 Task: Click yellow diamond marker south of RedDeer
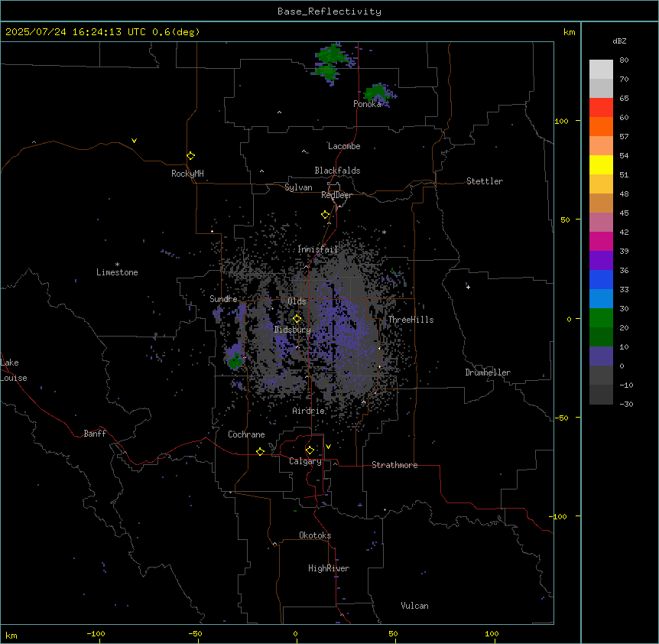325,215
